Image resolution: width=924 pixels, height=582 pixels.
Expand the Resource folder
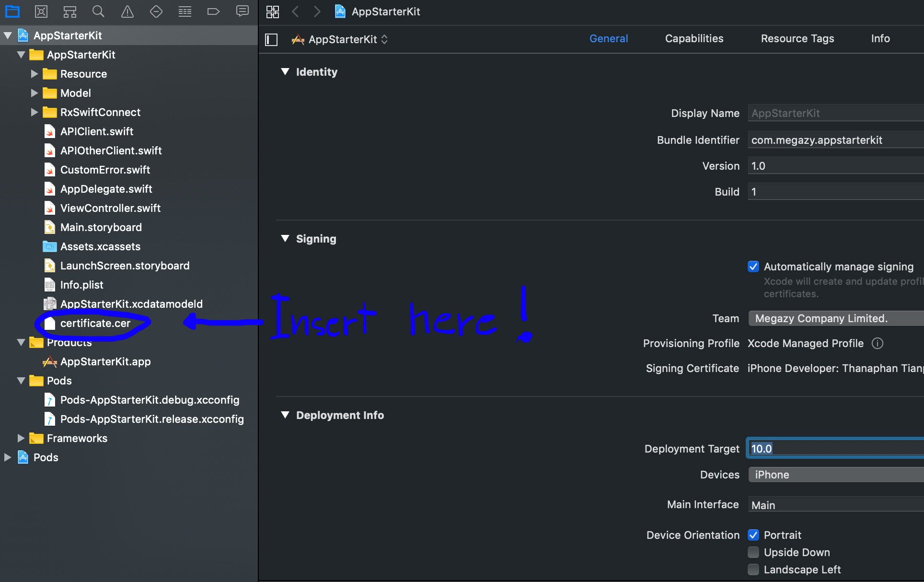[34, 74]
